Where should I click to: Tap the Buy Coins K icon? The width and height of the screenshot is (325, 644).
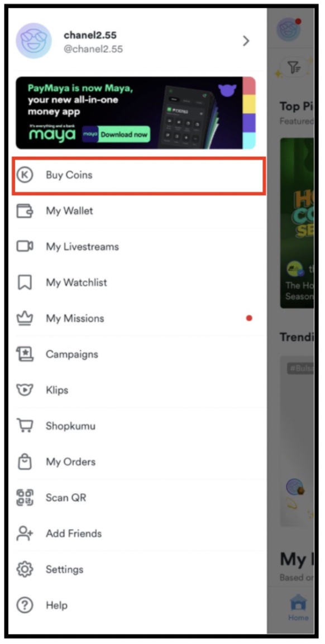pos(25,175)
